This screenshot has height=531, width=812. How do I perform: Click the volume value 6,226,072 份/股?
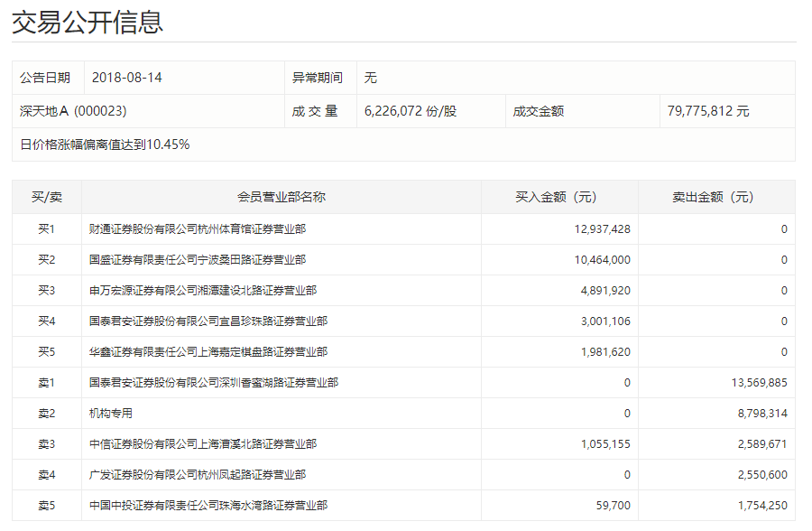[411, 111]
